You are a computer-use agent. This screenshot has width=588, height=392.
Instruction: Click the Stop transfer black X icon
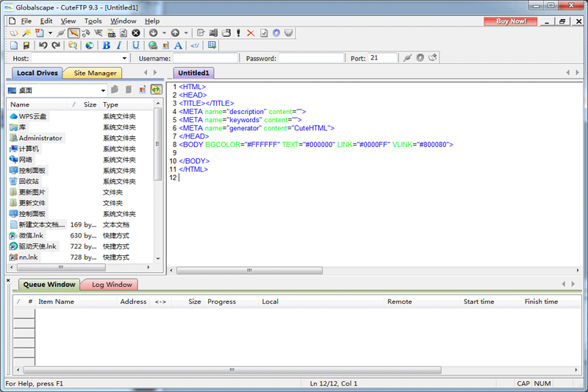click(136, 33)
